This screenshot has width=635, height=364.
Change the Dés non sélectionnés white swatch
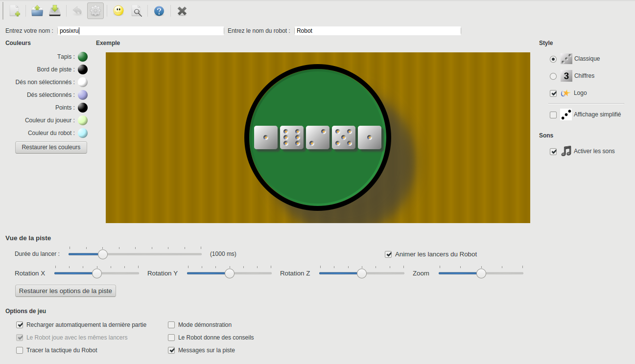pyautogui.click(x=83, y=82)
